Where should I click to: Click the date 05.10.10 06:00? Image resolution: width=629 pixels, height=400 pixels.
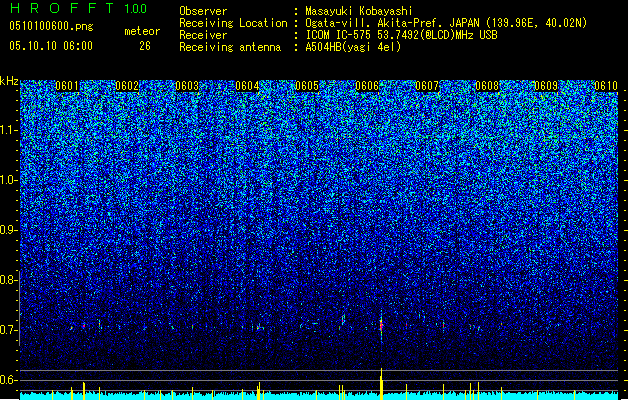[51, 46]
